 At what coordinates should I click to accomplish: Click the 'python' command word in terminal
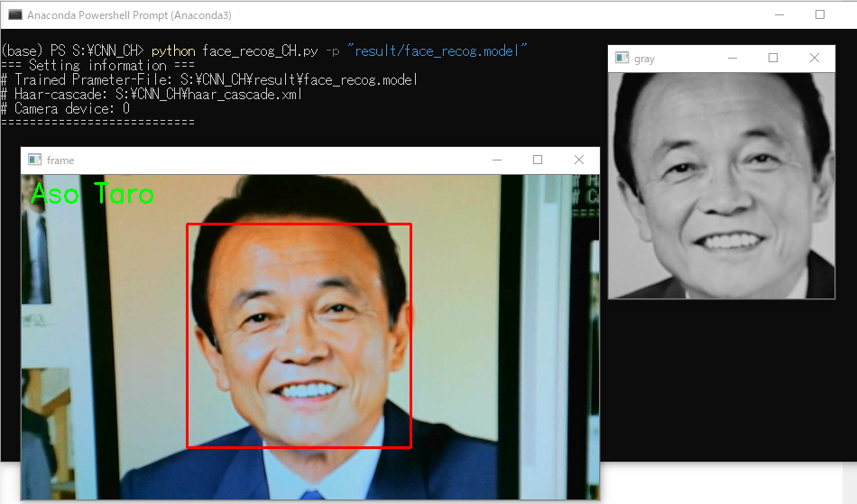click(x=173, y=51)
